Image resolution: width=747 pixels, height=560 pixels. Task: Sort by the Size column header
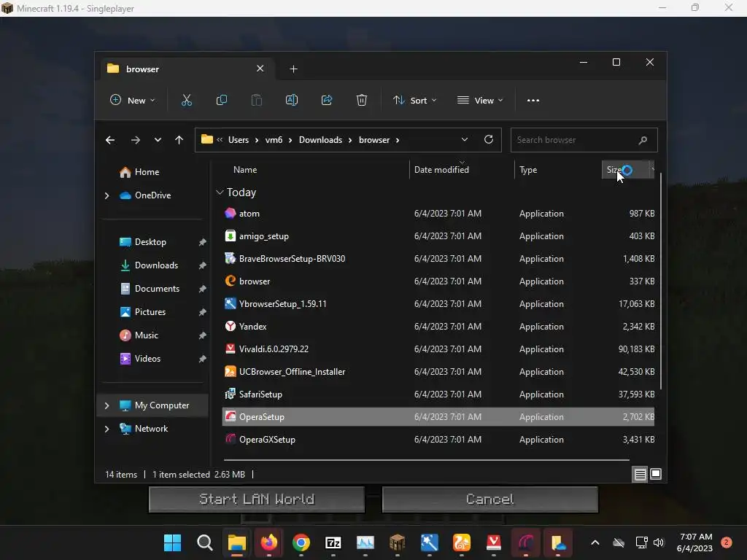tap(628, 170)
